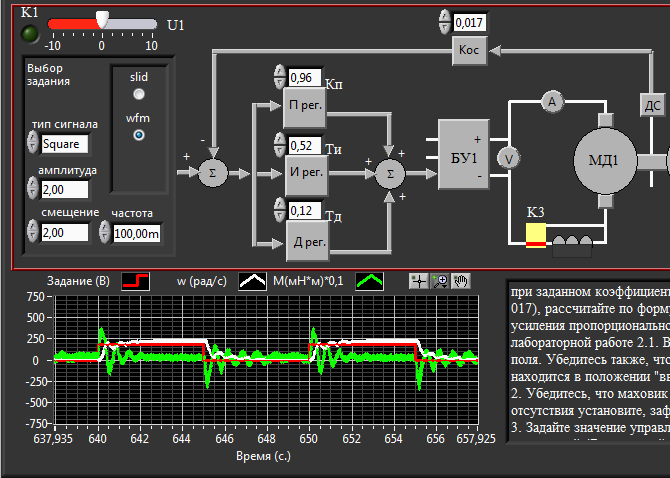
Task: Select the graph zoom tool
Action: (440, 281)
